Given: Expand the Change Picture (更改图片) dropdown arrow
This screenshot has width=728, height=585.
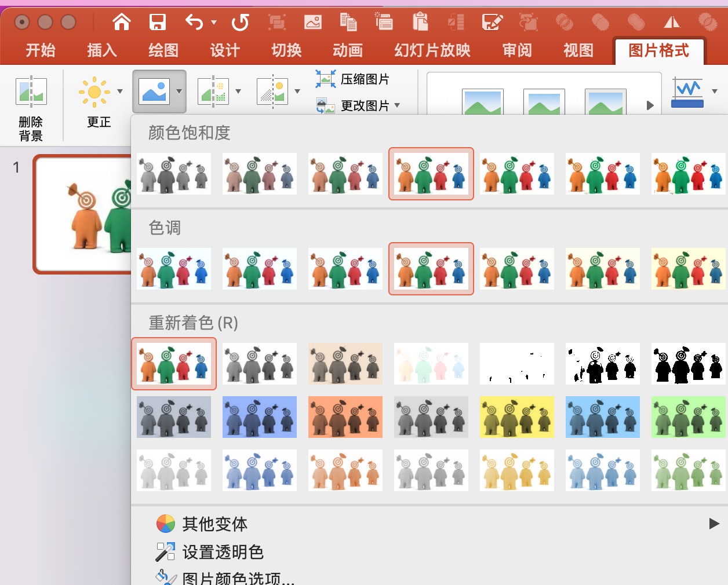Looking at the screenshot, I should point(397,105).
